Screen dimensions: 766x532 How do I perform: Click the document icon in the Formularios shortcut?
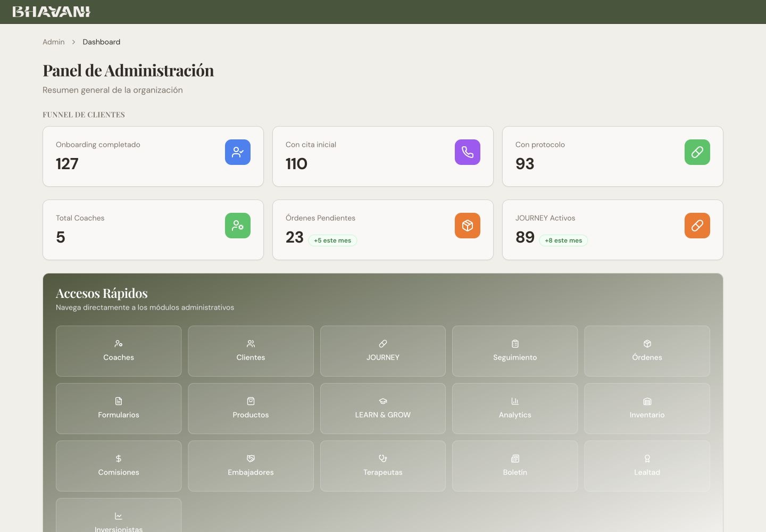[x=119, y=401]
